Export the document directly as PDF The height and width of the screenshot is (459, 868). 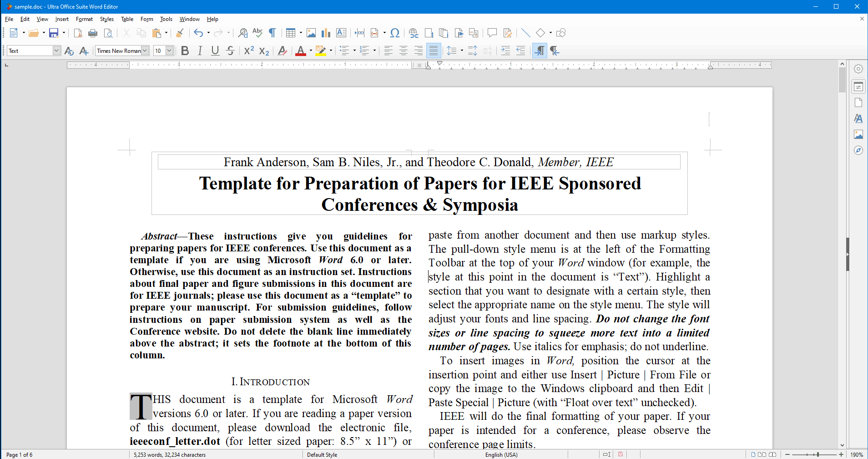[78, 33]
